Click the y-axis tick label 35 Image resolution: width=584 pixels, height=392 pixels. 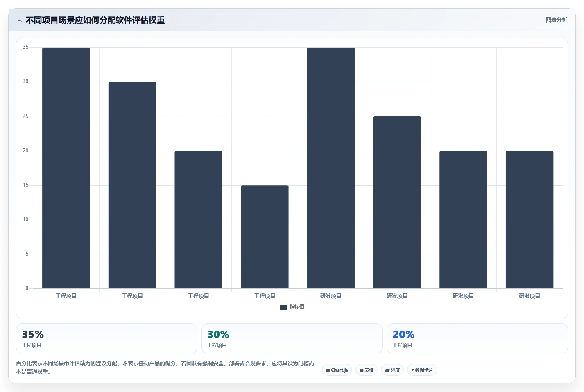click(25, 47)
